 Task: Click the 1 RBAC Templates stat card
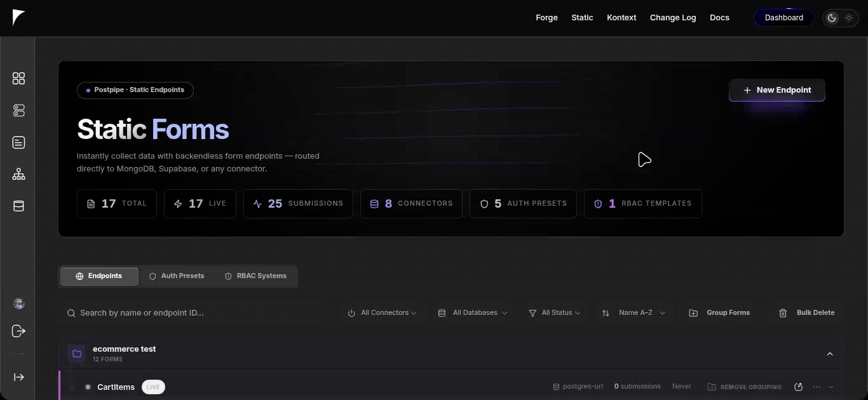[642, 204]
